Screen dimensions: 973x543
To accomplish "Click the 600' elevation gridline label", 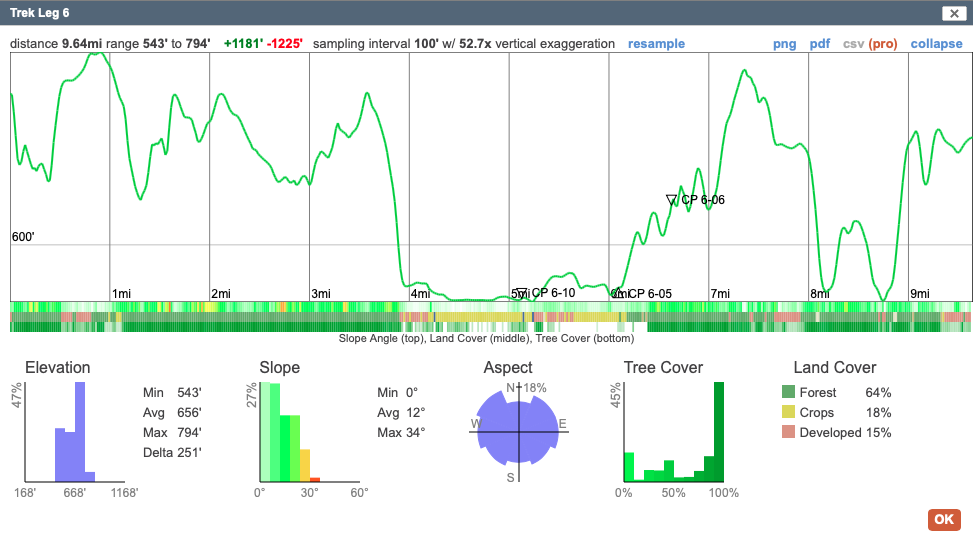I will click(23, 238).
